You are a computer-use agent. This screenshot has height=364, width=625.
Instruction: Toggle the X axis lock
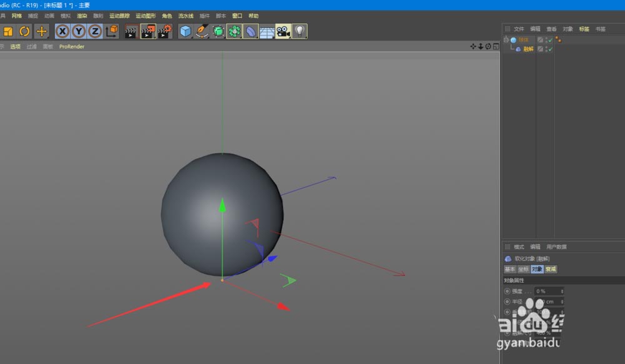point(62,31)
